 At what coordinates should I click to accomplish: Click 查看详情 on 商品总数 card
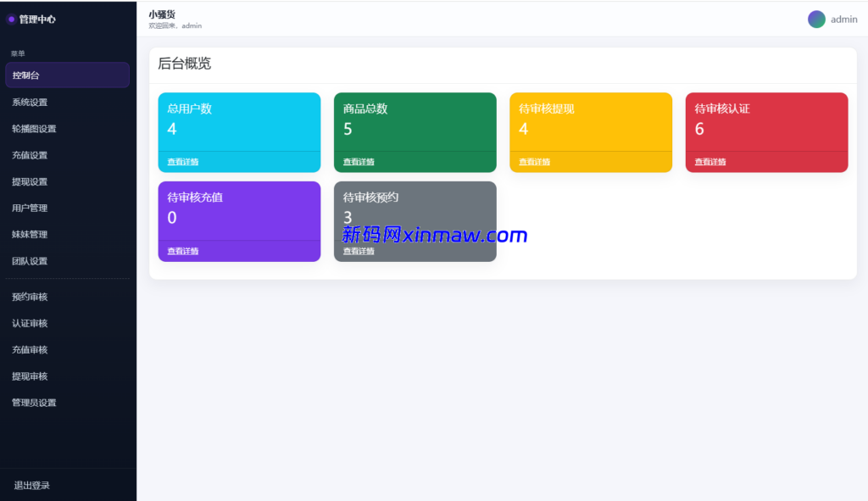[x=359, y=162]
